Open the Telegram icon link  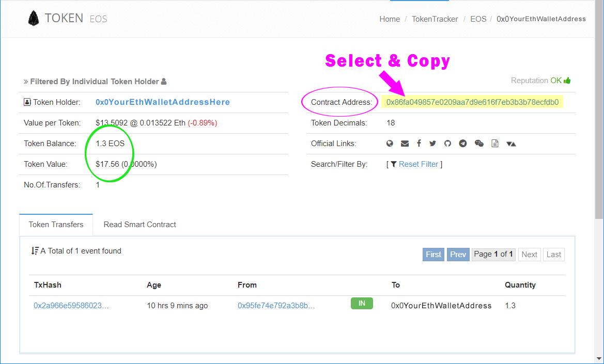[x=462, y=144]
